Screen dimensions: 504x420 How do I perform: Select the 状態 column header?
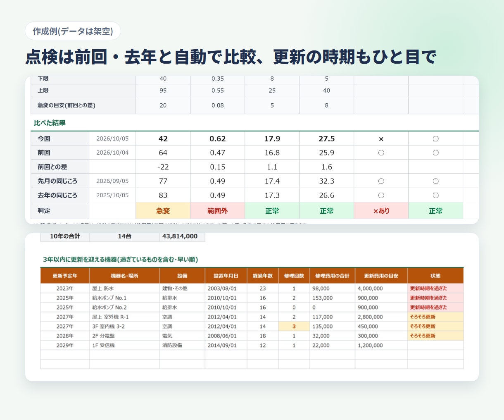coord(435,276)
